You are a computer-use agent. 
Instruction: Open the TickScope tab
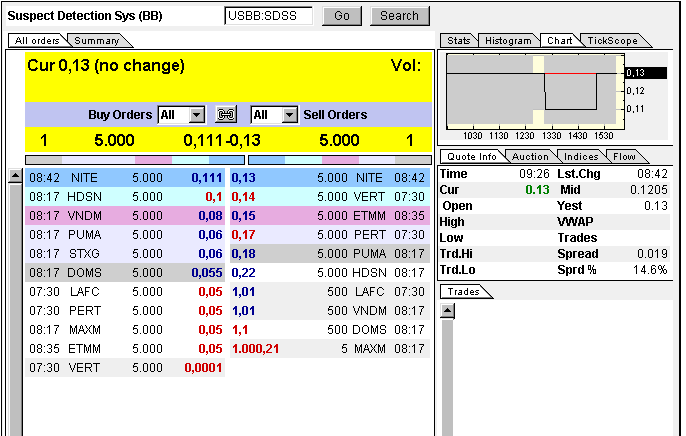point(612,41)
